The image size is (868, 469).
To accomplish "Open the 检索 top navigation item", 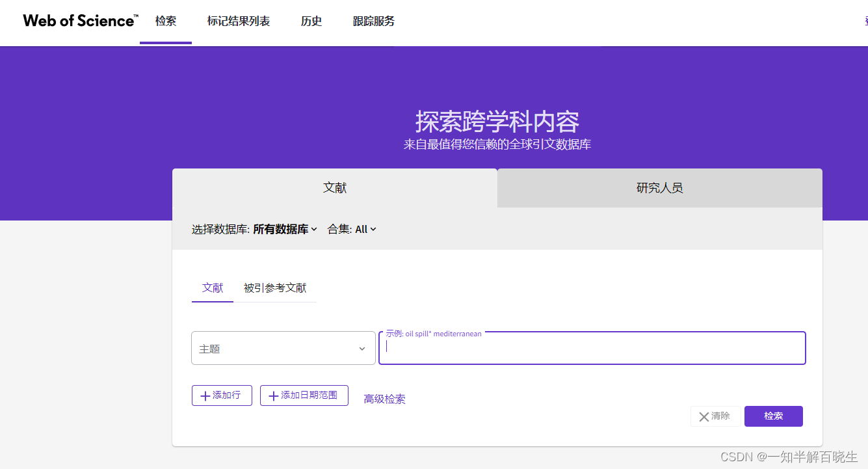I will click(166, 21).
